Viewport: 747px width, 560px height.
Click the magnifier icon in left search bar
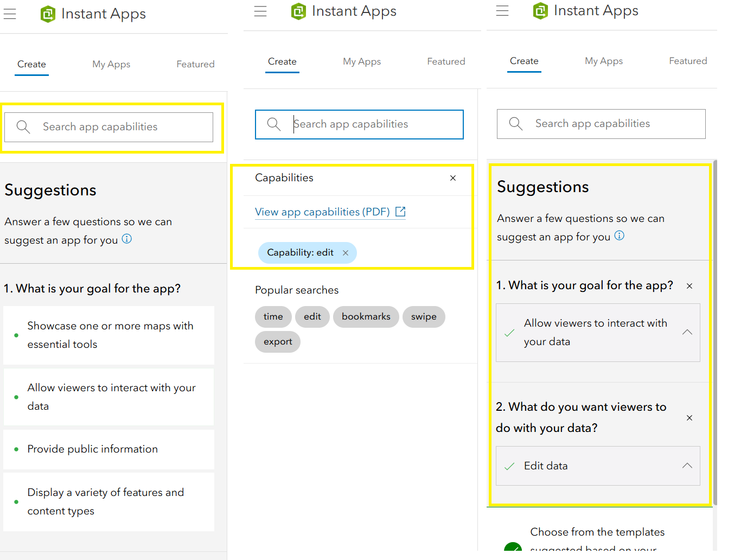23,126
